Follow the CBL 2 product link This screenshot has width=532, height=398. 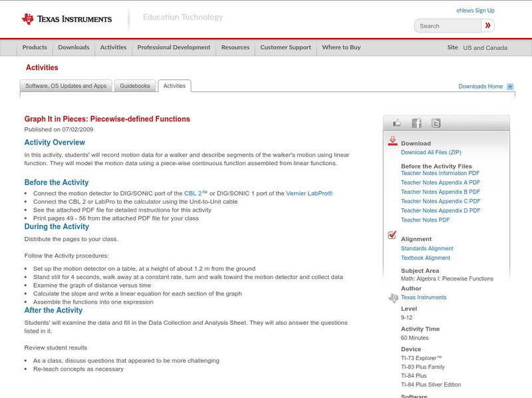(x=196, y=193)
